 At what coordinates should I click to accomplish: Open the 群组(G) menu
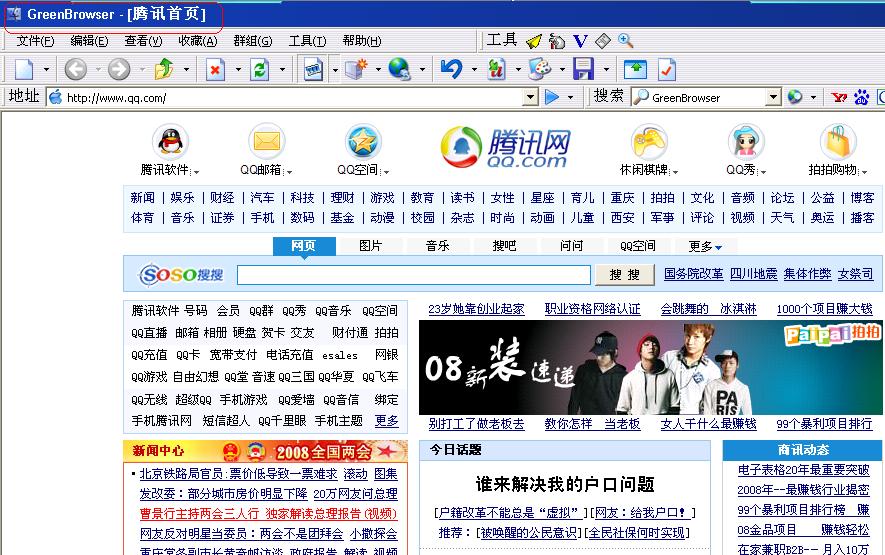click(x=253, y=41)
